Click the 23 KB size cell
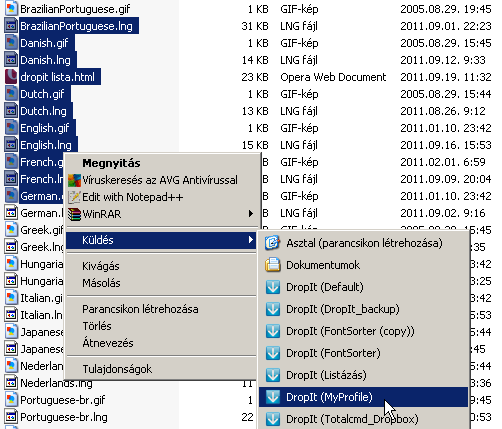 point(255,77)
